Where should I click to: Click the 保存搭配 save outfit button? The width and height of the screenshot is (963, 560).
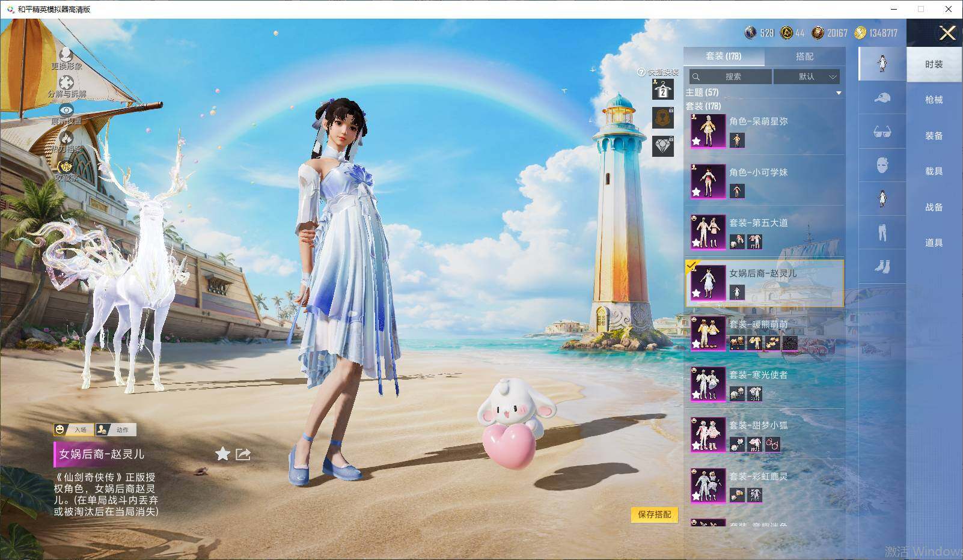[x=655, y=514]
